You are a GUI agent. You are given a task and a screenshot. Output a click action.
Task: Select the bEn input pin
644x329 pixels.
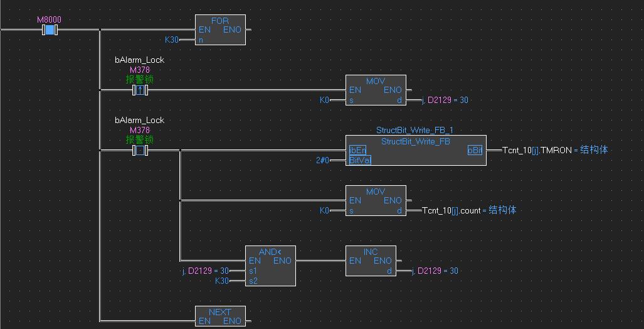357,151
